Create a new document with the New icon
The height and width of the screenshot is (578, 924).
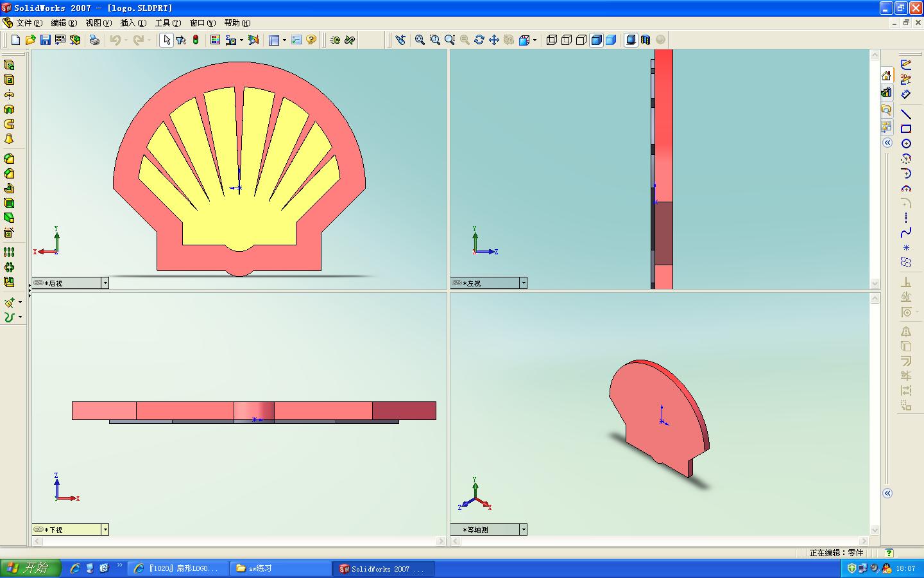point(16,40)
